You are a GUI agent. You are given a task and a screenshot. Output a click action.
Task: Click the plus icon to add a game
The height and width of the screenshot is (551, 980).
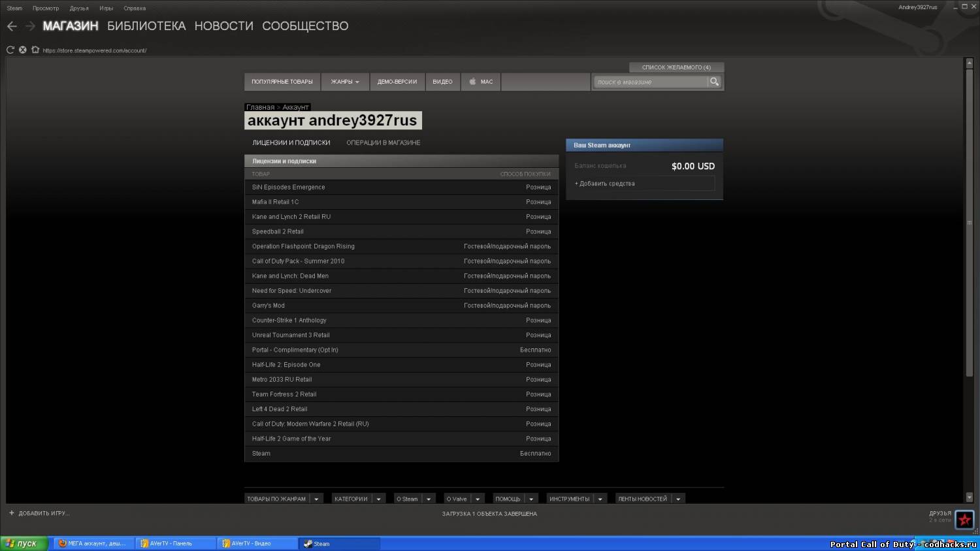point(11,513)
